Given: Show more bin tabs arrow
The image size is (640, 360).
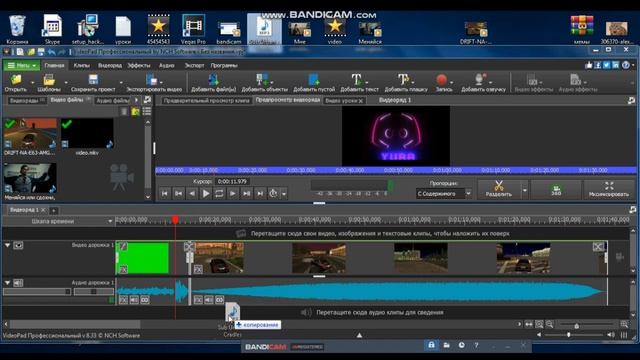Looking at the screenshot, I should pos(136,100).
